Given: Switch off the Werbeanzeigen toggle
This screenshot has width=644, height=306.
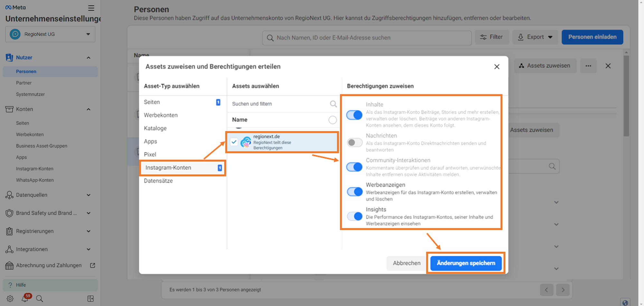Looking at the screenshot, I should (355, 192).
